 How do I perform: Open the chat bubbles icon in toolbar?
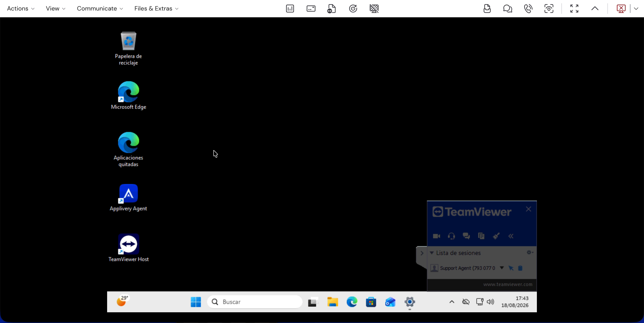(x=508, y=9)
